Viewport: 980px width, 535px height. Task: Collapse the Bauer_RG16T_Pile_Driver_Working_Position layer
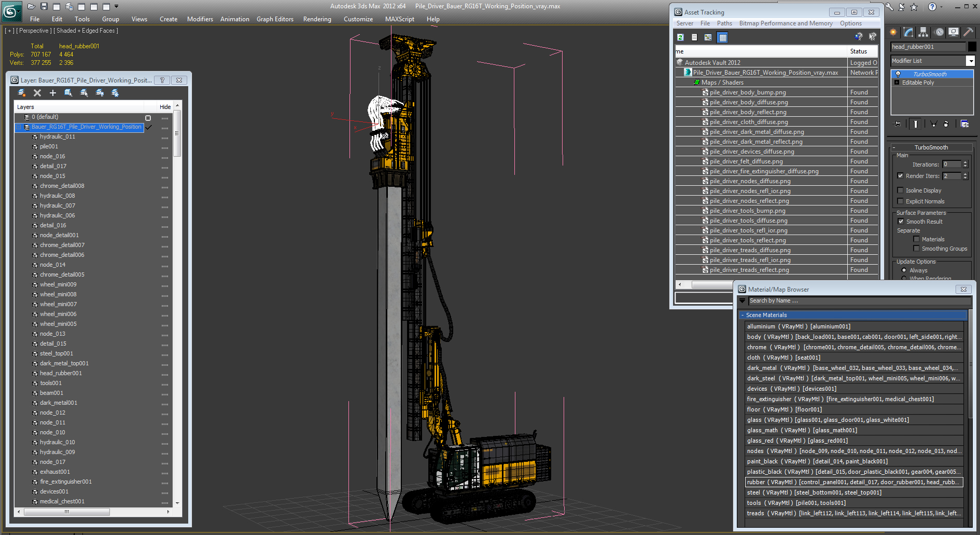(x=19, y=127)
